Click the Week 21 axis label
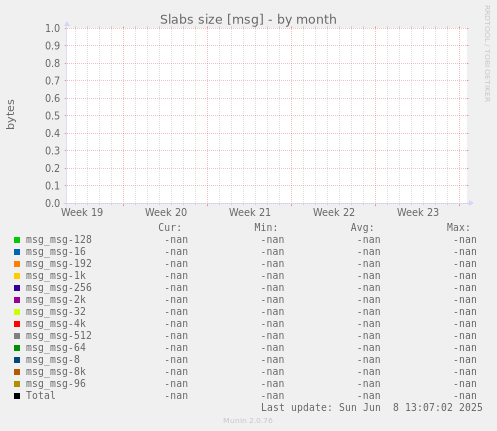The height and width of the screenshot is (431, 497). [x=250, y=212]
